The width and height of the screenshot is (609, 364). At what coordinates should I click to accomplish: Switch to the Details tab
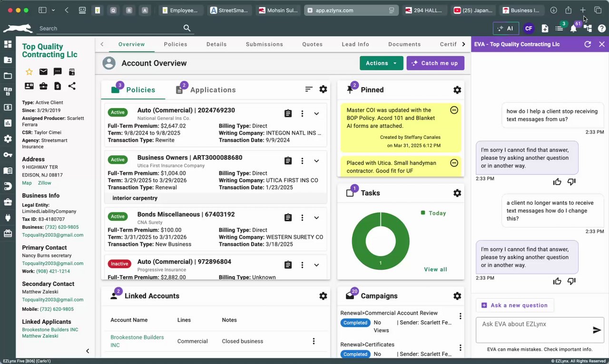216,44
